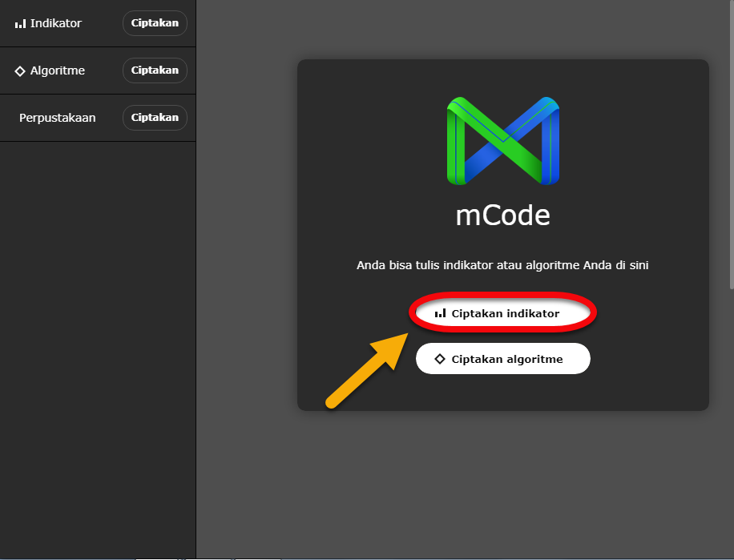Click the Ciptakan algoritme button
This screenshot has height=560, width=734.
pyautogui.click(x=502, y=359)
